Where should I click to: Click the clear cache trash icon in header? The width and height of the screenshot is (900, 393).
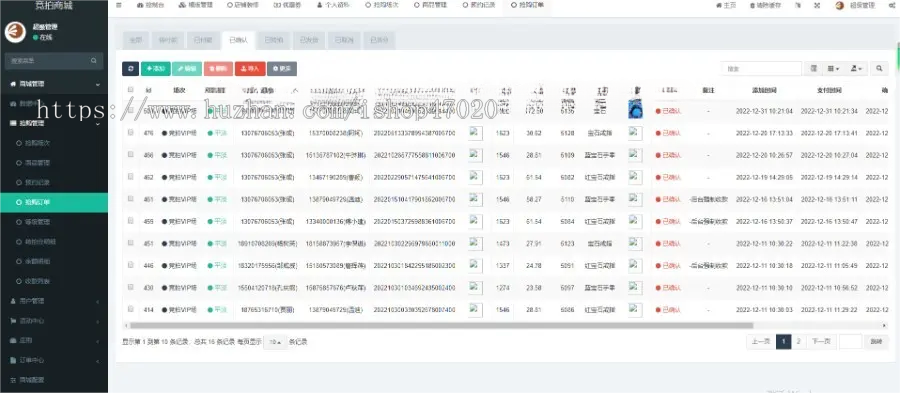pos(752,5)
